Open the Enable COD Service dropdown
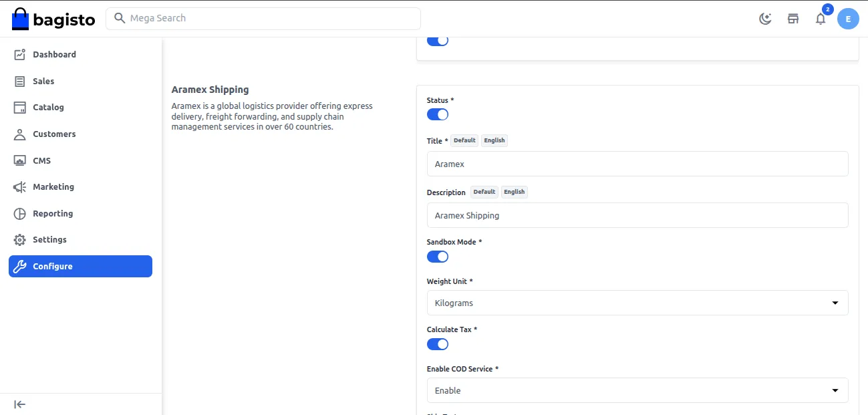The width and height of the screenshot is (868, 415). pos(637,390)
